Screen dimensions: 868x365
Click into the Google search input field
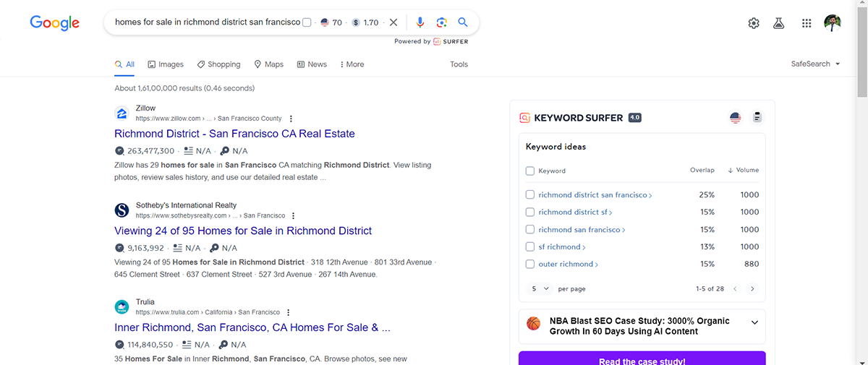click(x=206, y=22)
